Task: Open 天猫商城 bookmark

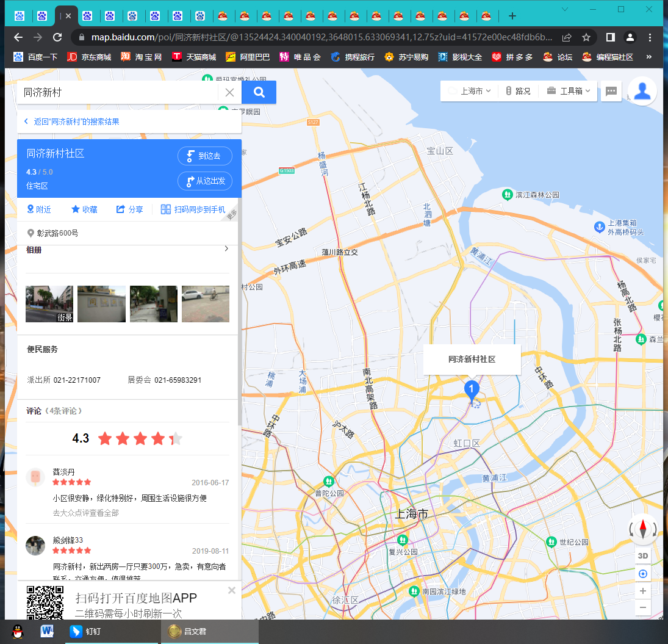Action: coord(194,57)
